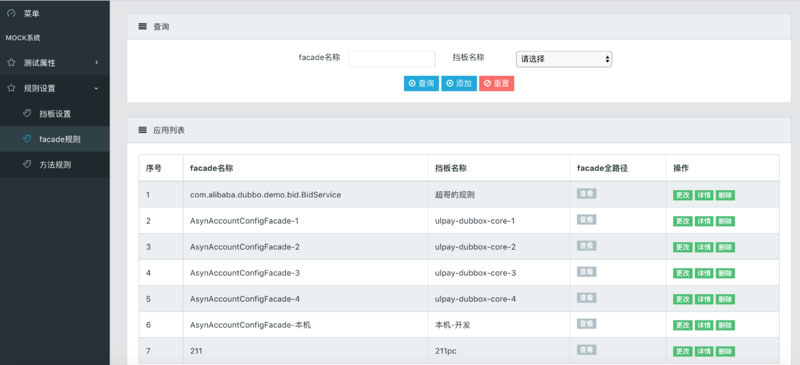The width and height of the screenshot is (800, 365).
Task: Click 更改 for the 211 row
Action: point(683,352)
